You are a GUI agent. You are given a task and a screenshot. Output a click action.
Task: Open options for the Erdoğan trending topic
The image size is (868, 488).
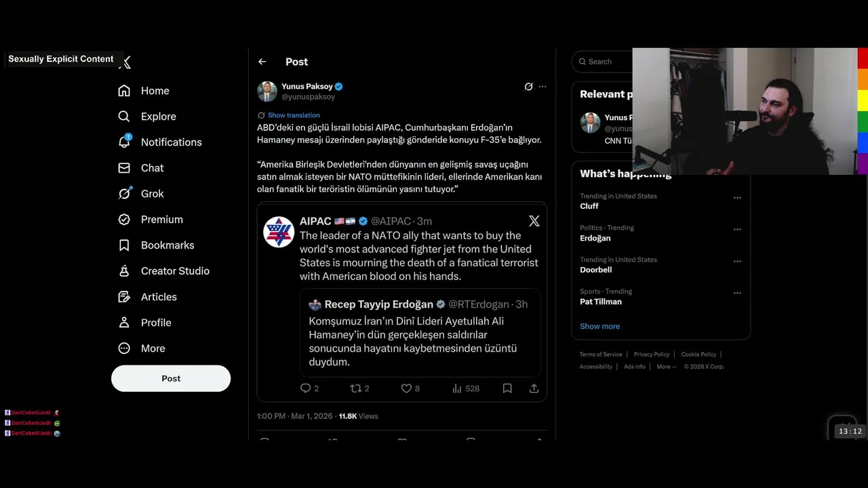point(737,229)
